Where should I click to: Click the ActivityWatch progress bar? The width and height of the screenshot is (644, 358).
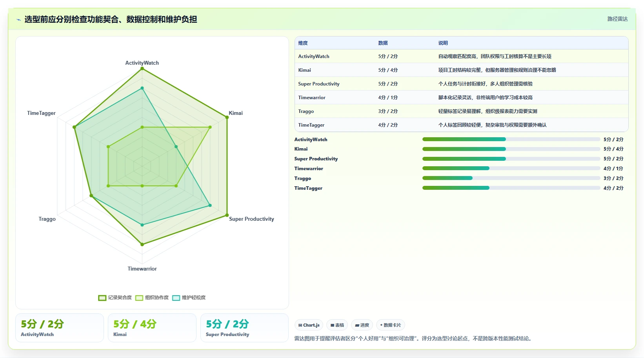pos(511,139)
